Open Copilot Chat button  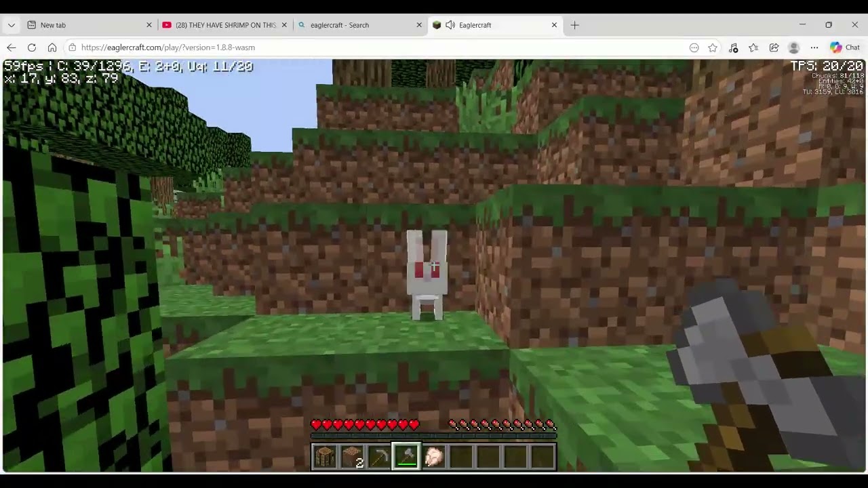tap(845, 47)
